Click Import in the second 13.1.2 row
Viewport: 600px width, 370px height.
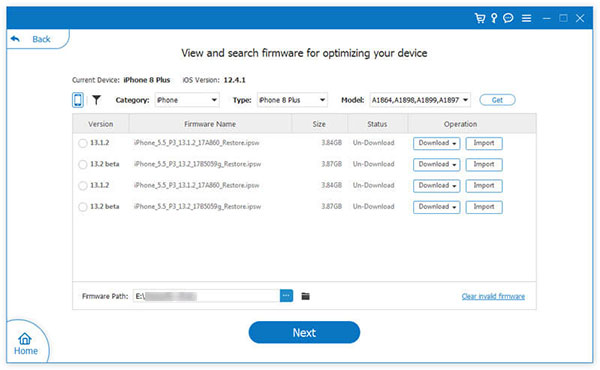[484, 186]
